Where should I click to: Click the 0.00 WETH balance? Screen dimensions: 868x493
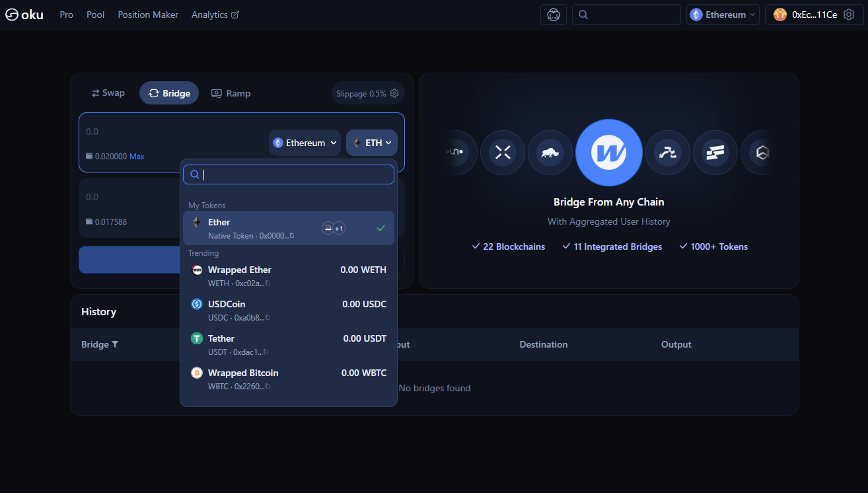363,270
